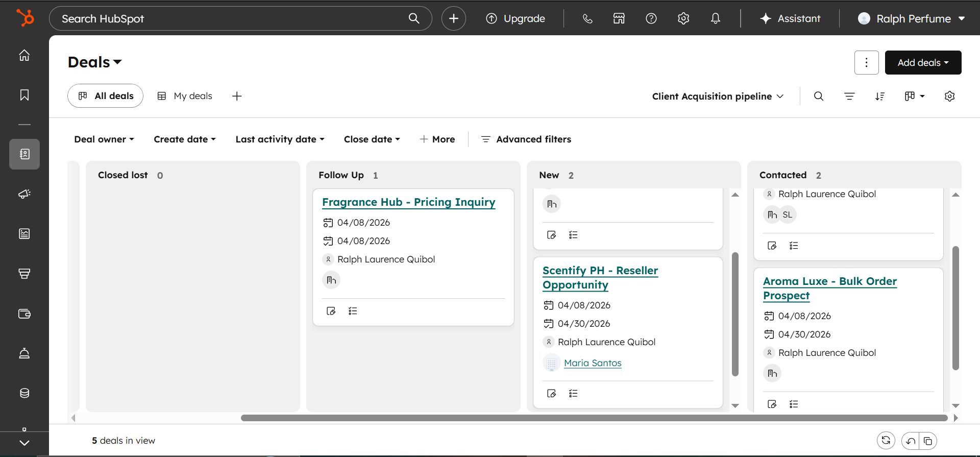Screen dimensions: 980x457
Task: Click the company icon on Aroma Luxe card
Action: tap(772, 373)
